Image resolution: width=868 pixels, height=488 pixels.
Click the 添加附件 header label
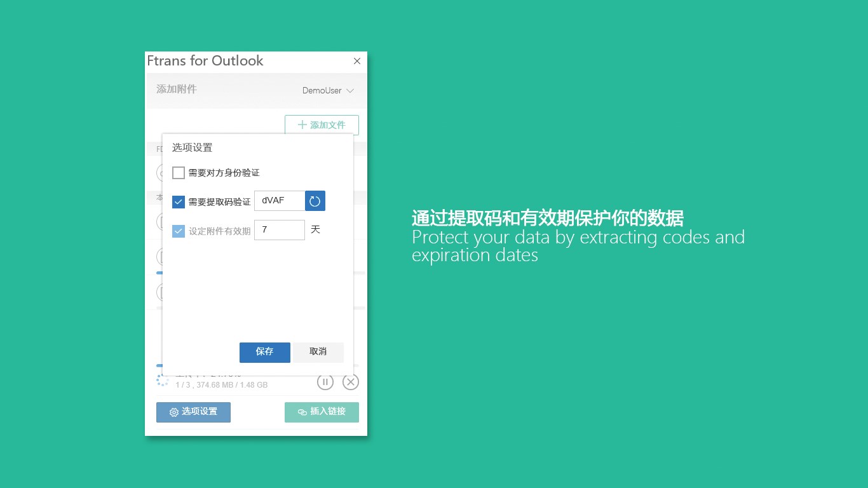tap(177, 90)
